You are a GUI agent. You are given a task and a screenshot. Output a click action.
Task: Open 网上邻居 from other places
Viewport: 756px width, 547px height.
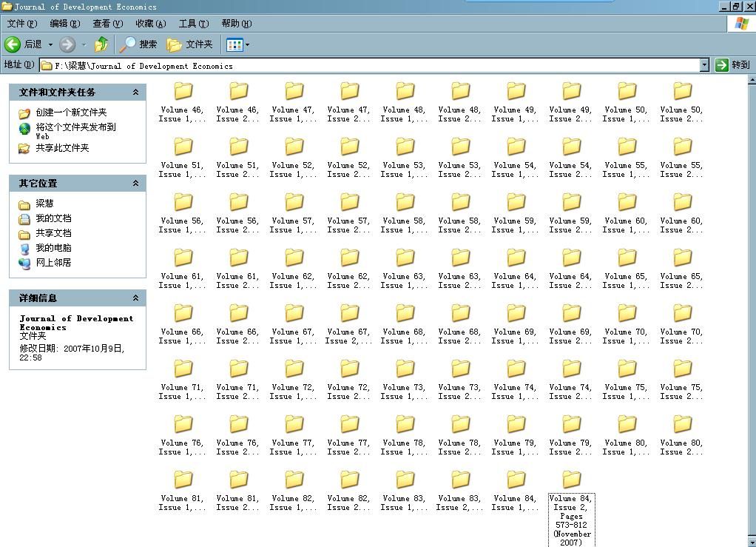coord(53,263)
